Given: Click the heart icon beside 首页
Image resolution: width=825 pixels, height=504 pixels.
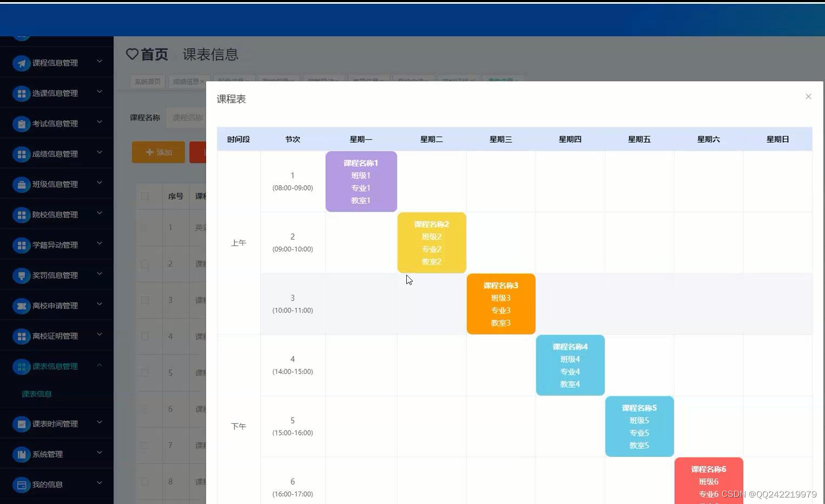Looking at the screenshot, I should pyautogui.click(x=132, y=54).
